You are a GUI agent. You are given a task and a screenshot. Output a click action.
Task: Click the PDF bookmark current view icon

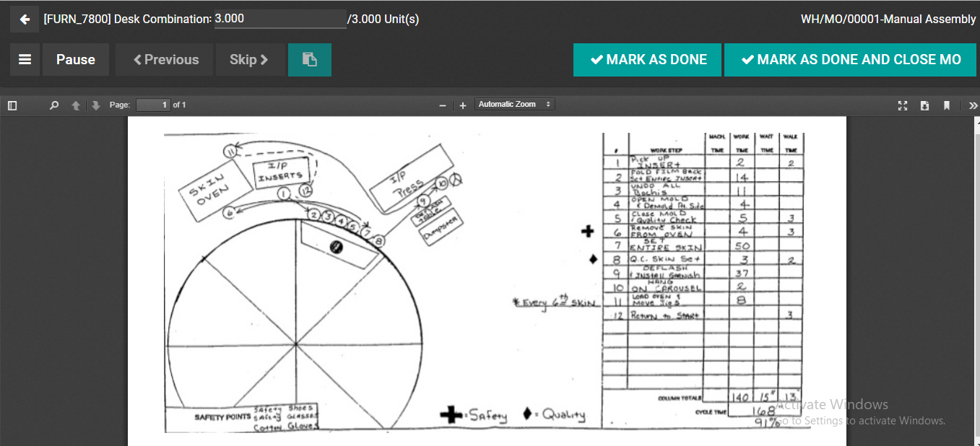coord(946,105)
